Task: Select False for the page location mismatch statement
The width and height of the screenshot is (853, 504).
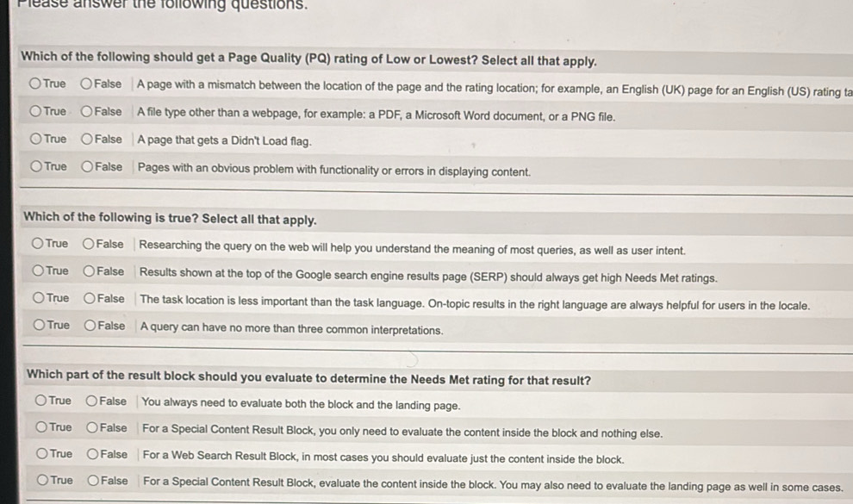Action: (x=84, y=84)
